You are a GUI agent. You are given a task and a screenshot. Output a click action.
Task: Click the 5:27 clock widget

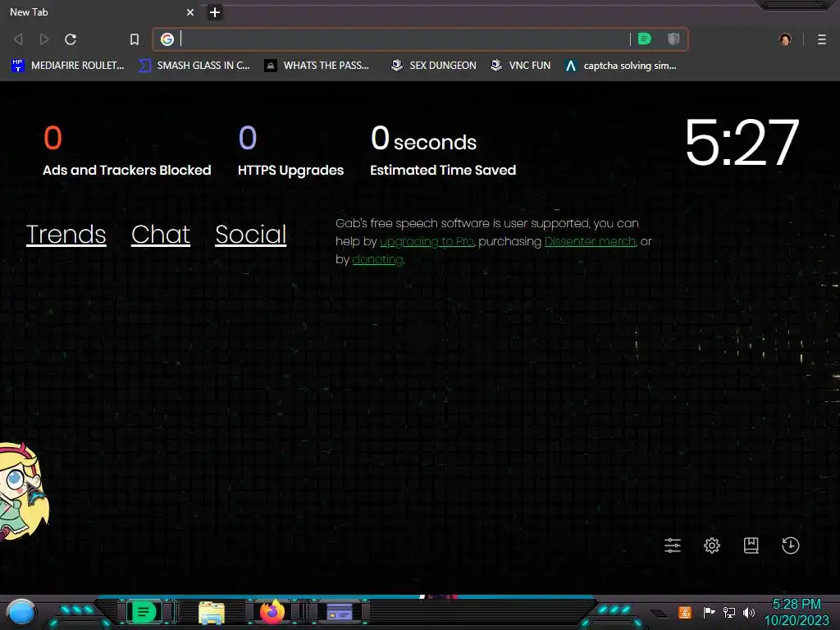coord(742,143)
